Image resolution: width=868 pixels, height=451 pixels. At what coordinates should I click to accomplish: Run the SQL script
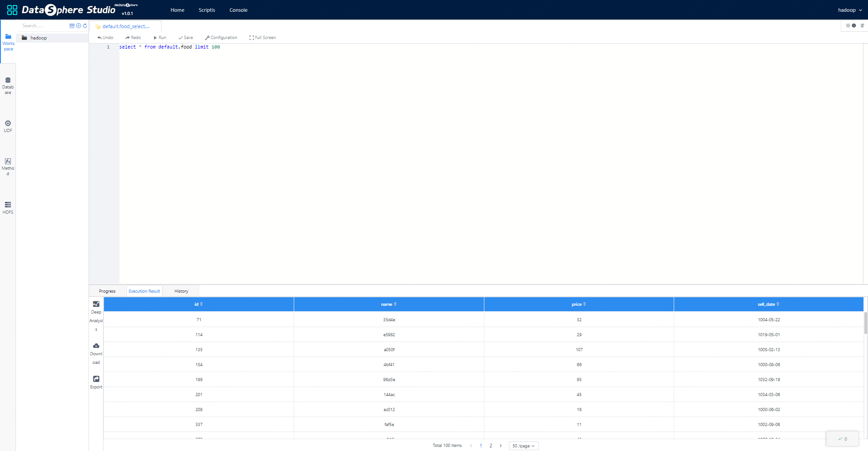(160, 38)
